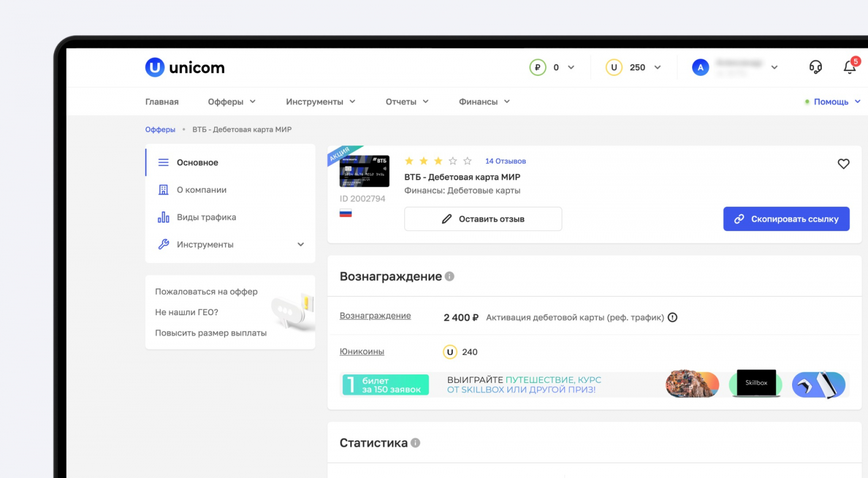The height and width of the screenshot is (478, 868).
Task: Click the ВТБ - Дебетовая карта МИР title
Action: [462, 177]
